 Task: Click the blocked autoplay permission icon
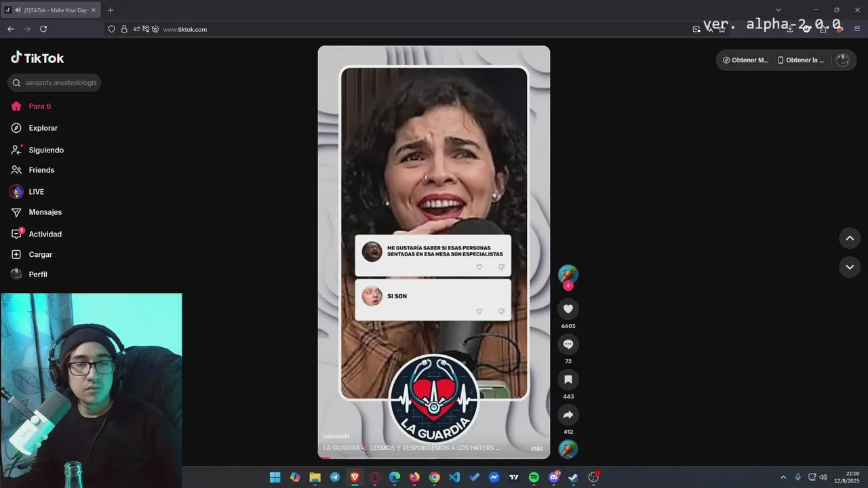click(x=155, y=29)
